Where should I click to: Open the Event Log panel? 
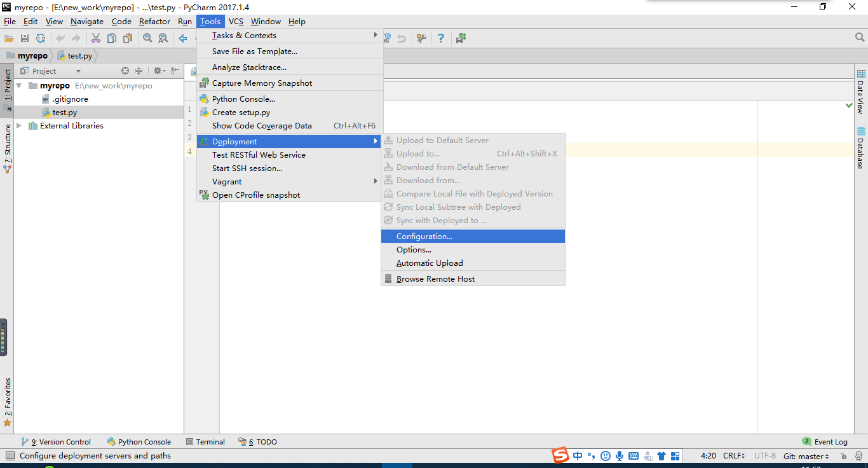(825, 442)
